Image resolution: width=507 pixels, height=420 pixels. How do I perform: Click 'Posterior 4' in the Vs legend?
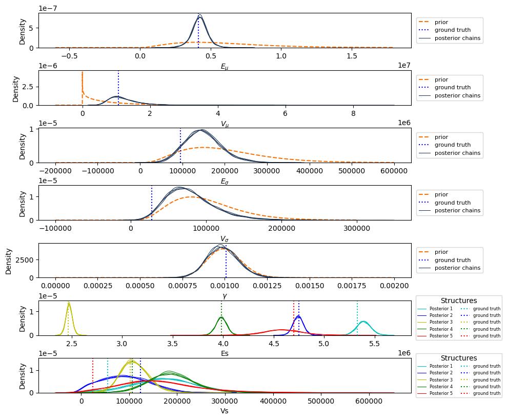click(441, 386)
